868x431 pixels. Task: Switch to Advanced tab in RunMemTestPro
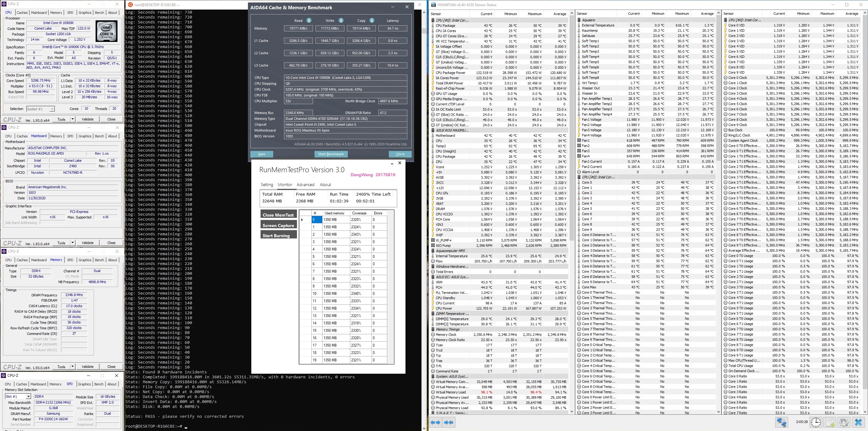coord(305,185)
